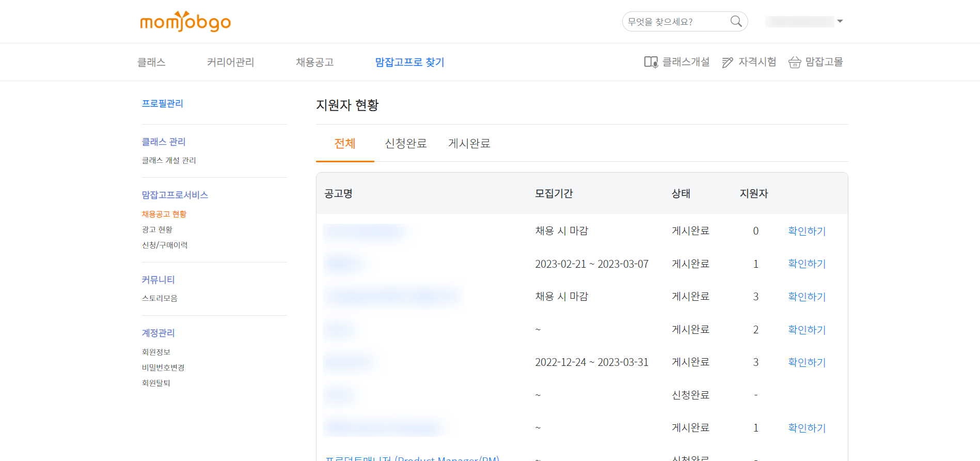Click the 자격시험 pencil icon
The height and width of the screenshot is (461, 980).
pyautogui.click(x=728, y=63)
